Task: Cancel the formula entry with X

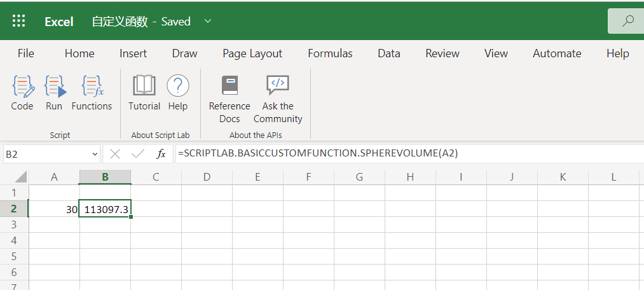Action: 115,154
